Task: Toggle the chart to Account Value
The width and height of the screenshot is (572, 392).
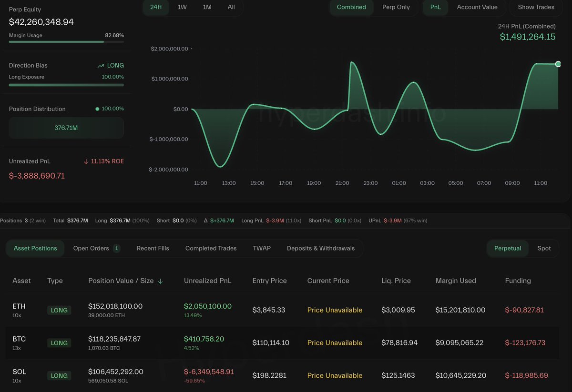Action: pos(477,7)
